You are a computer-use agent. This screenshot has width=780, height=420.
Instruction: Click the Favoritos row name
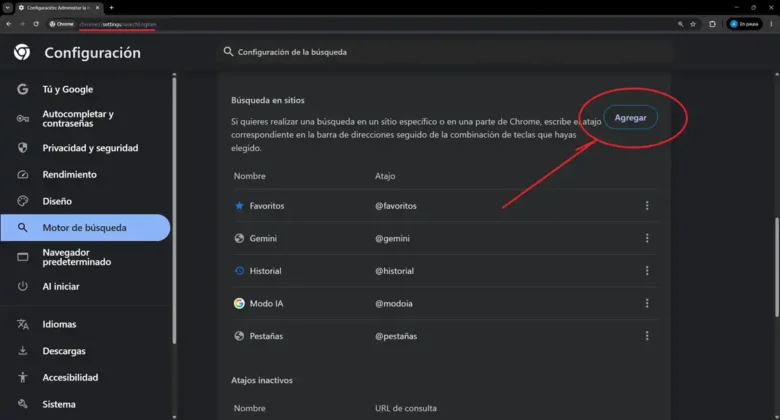click(x=267, y=206)
